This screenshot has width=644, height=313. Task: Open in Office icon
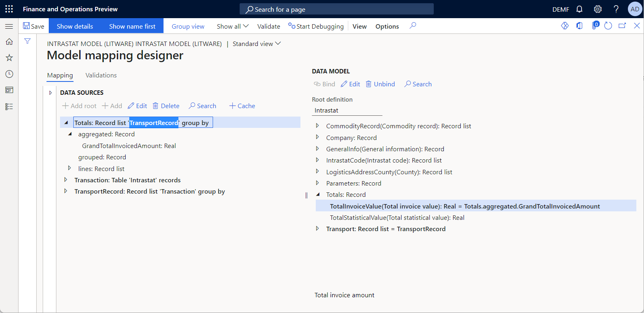(x=579, y=26)
